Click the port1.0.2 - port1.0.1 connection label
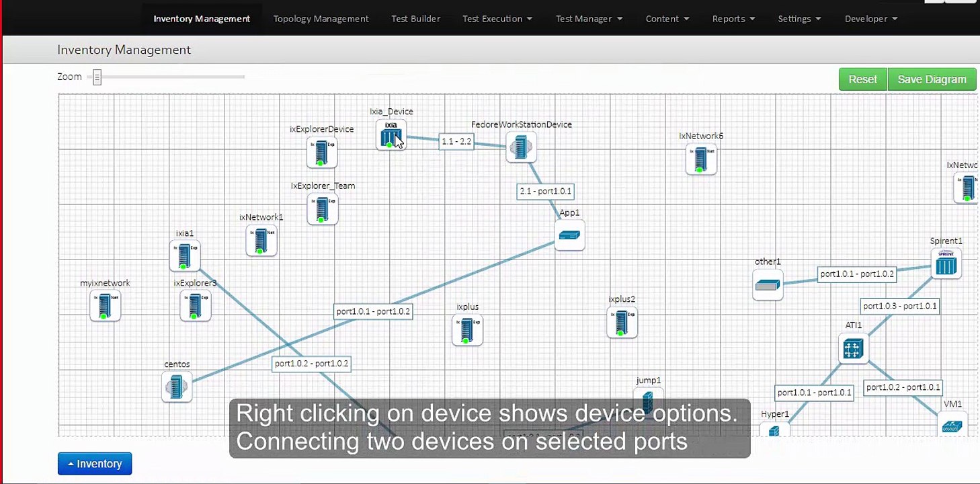Image resolution: width=980 pixels, height=484 pixels. [x=902, y=387]
